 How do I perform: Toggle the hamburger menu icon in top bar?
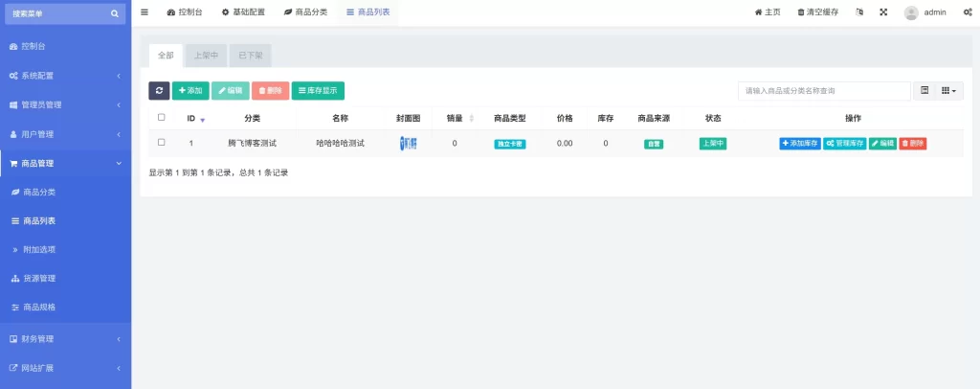[x=145, y=11]
